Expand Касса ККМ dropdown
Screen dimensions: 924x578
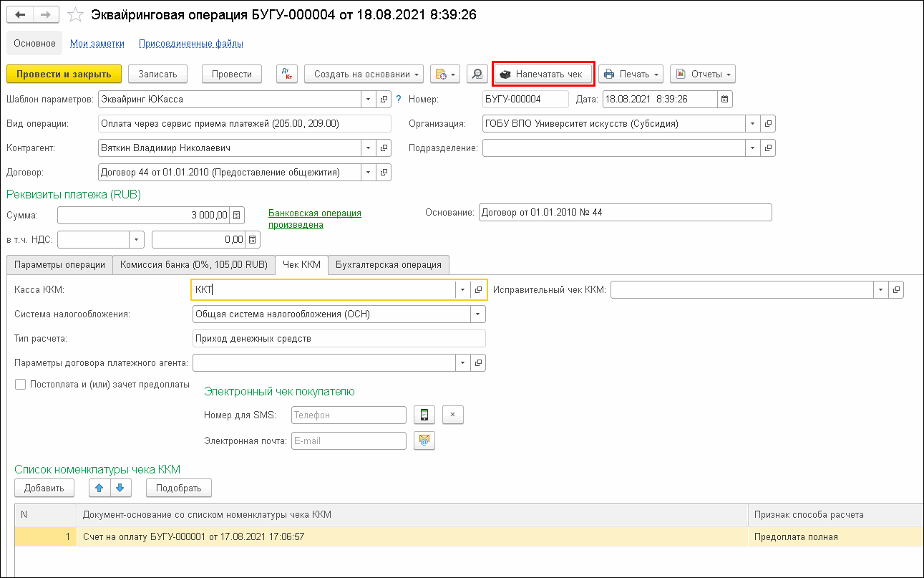(463, 289)
